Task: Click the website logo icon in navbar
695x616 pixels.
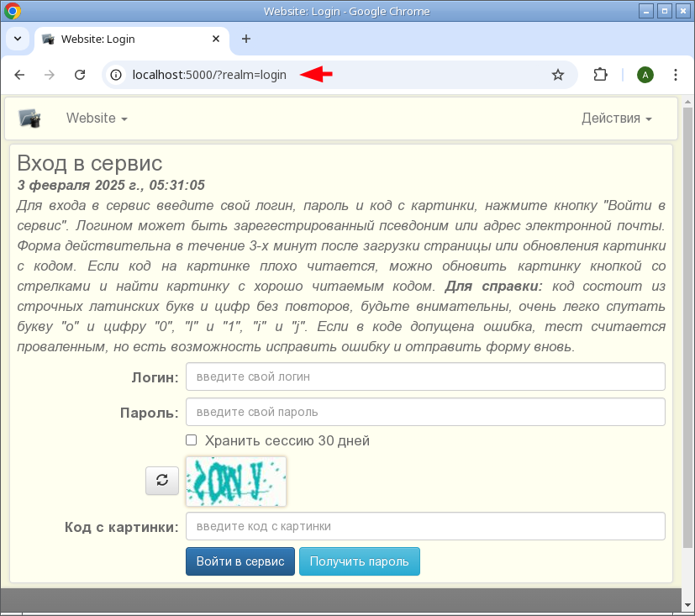Action: coord(29,118)
